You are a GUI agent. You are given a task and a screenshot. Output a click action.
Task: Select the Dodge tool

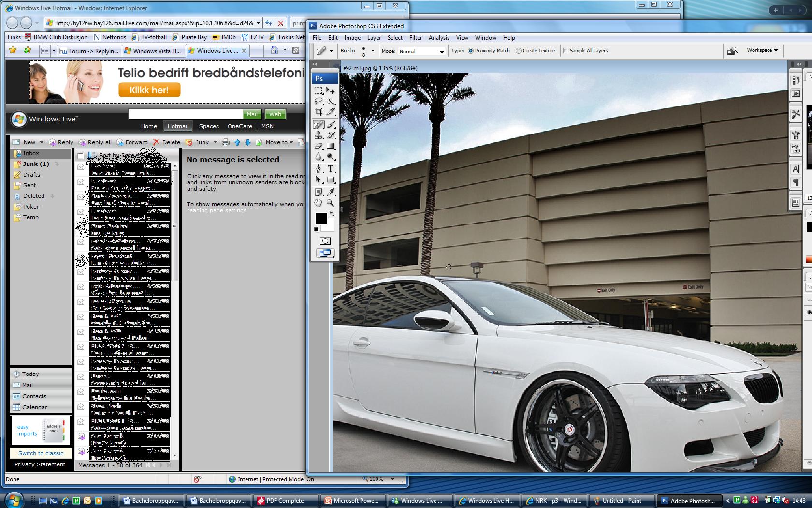[331, 157]
